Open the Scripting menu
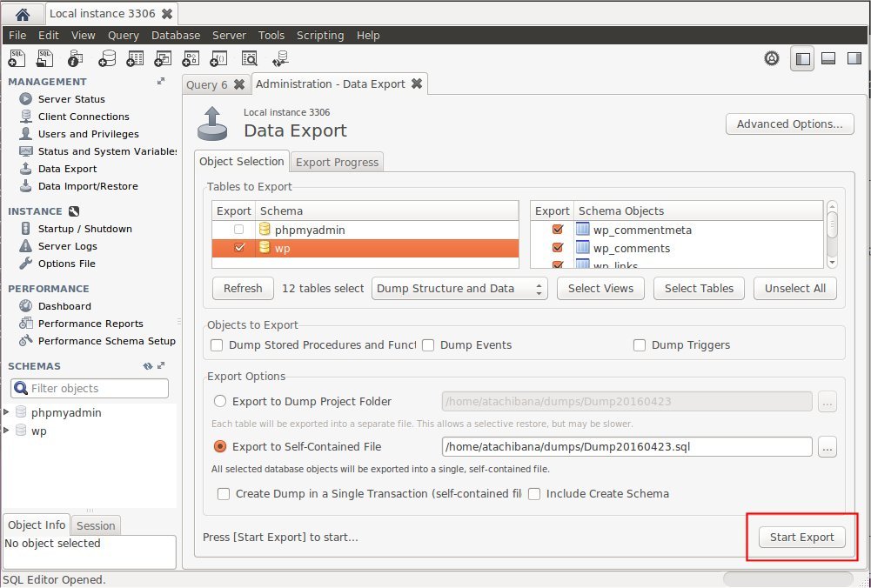This screenshot has height=588, width=871. pos(320,35)
